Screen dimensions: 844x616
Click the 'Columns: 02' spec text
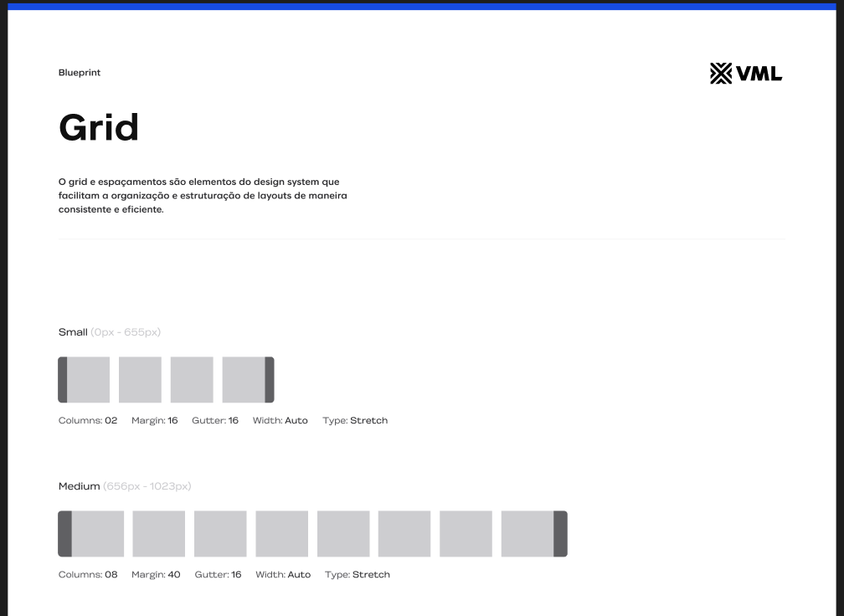coord(88,420)
